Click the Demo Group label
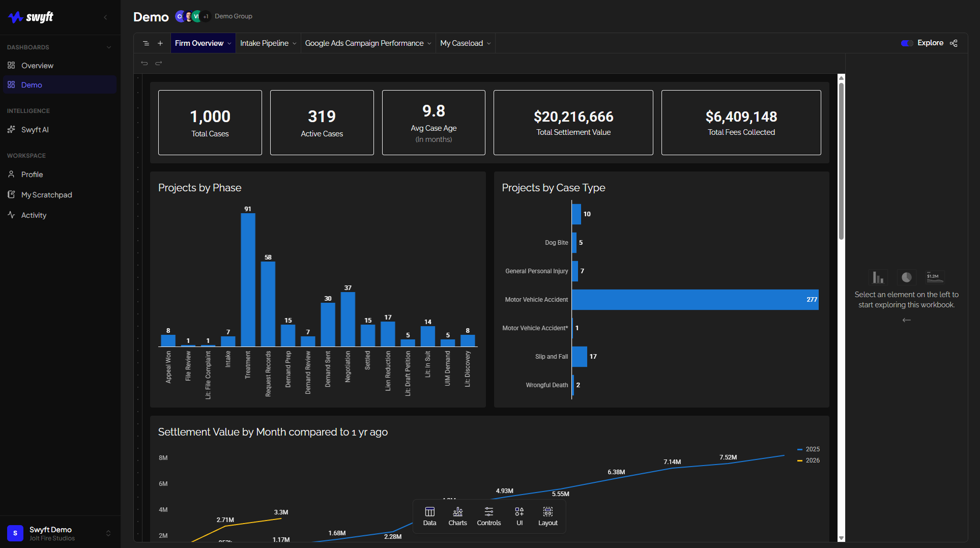 (x=234, y=16)
